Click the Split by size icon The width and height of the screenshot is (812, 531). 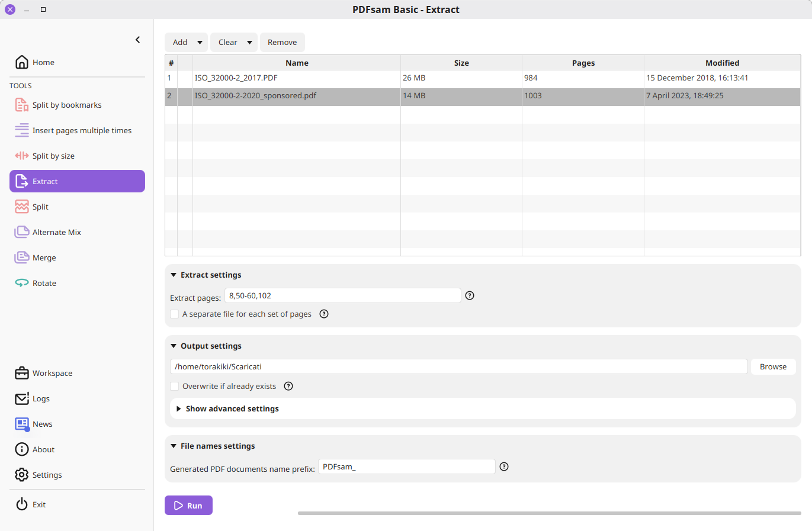click(x=22, y=156)
